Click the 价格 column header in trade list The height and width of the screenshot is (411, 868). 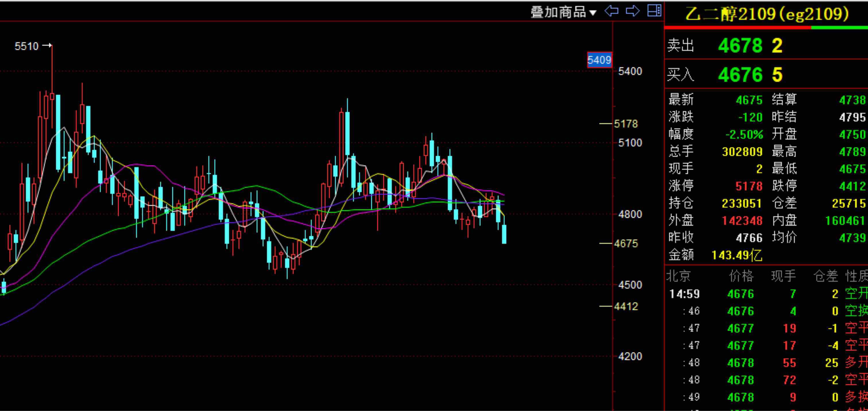tap(741, 276)
